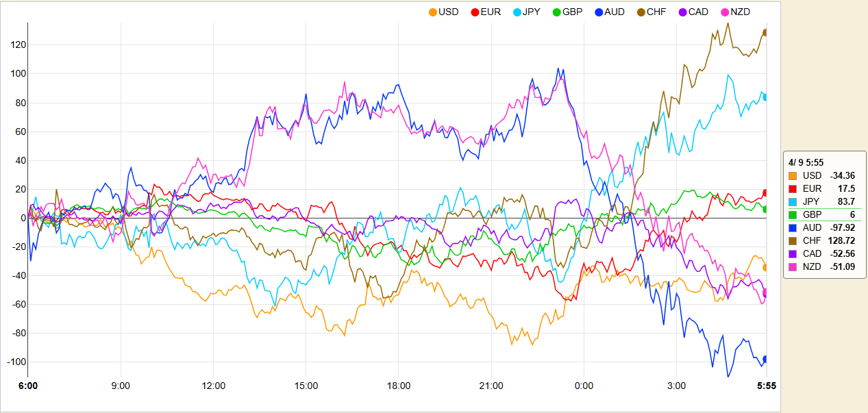Click the 6:00 start time label
Viewport: 868px width, 413px height.
pos(28,386)
